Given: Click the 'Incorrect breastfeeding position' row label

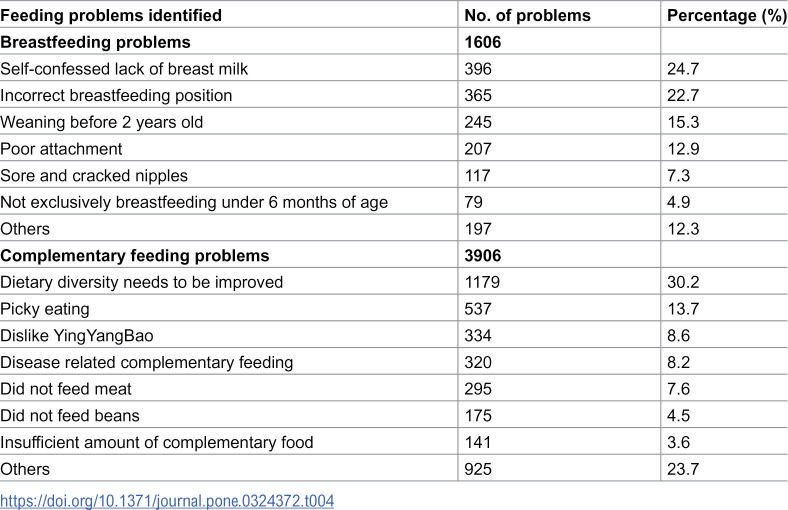Looking at the screenshot, I should (116, 95).
